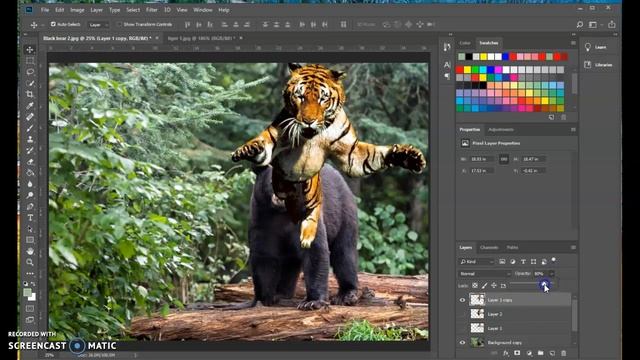Image resolution: width=640 pixels, height=360 pixels.
Task: Click the share icon in options bar
Action: [x=611, y=24]
